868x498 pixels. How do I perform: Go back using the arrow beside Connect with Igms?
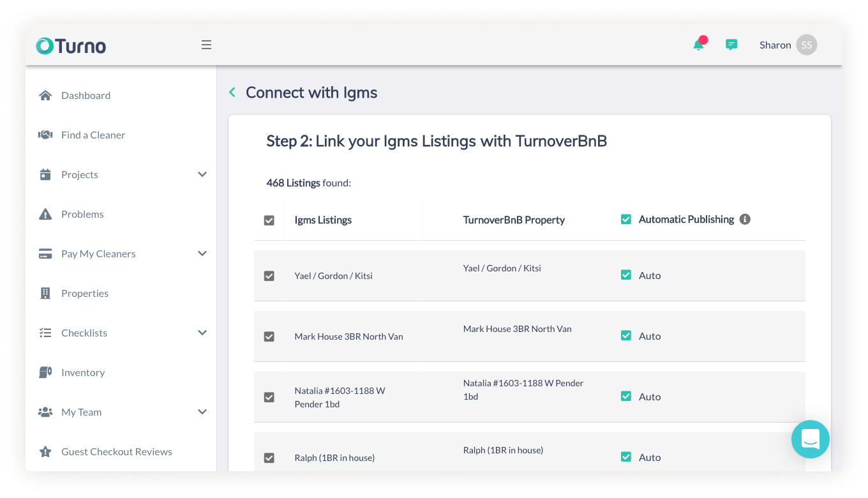point(232,93)
